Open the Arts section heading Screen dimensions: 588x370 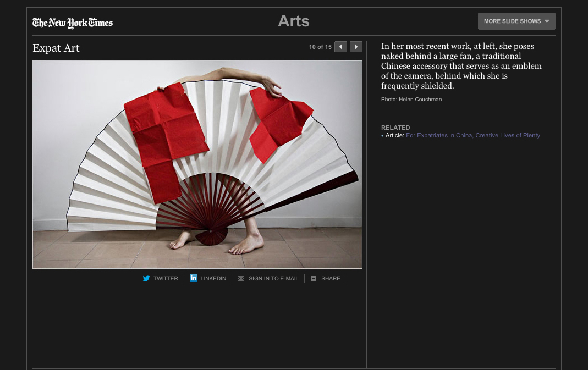click(x=294, y=21)
